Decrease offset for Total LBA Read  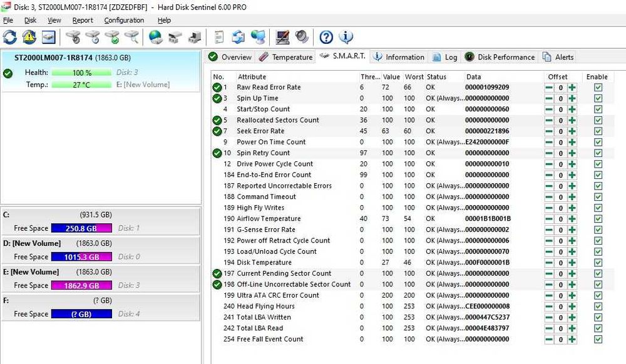point(550,328)
